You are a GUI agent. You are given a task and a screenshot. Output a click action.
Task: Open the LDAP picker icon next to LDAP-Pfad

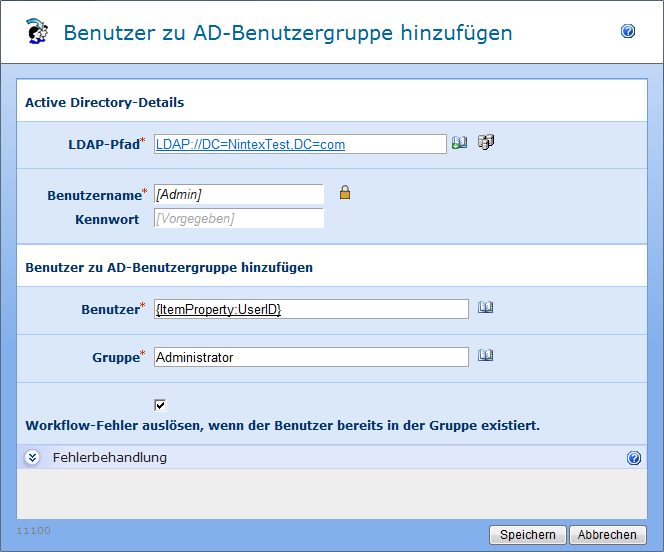tap(486, 143)
